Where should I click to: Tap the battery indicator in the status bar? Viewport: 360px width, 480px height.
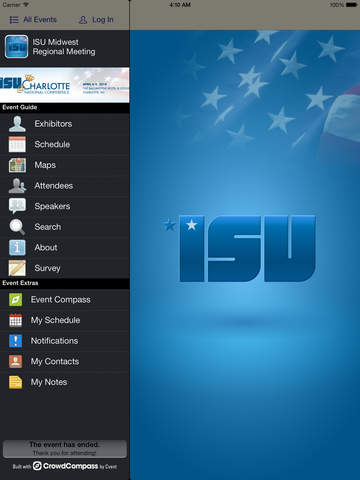[351, 5]
